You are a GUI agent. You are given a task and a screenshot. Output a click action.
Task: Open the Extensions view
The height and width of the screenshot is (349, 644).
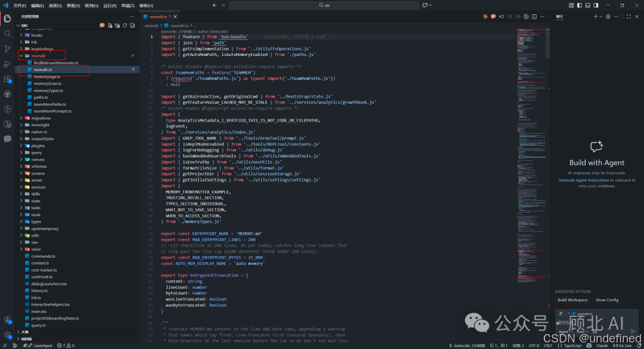click(7, 79)
